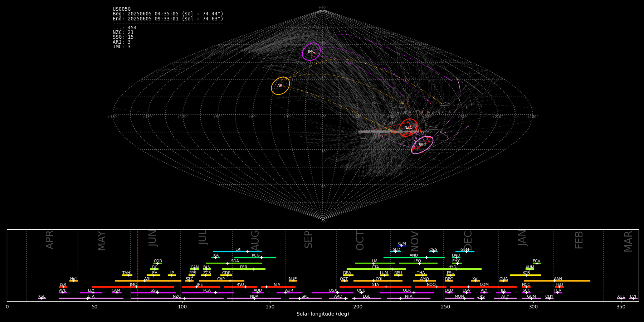Click the HVI shower label in timeline
This screenshot has width=644, height=322.
click(x=73, y=279)
